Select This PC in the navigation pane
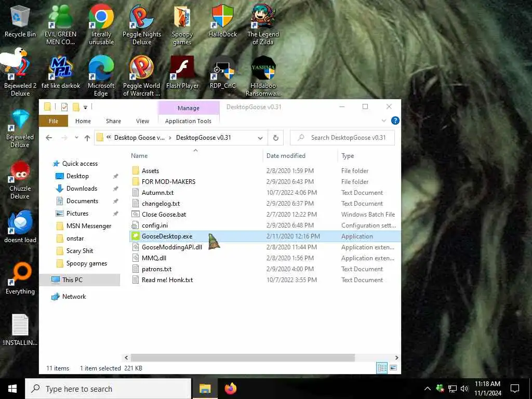This screenshot has width=532, height=399. coord(72,280)
